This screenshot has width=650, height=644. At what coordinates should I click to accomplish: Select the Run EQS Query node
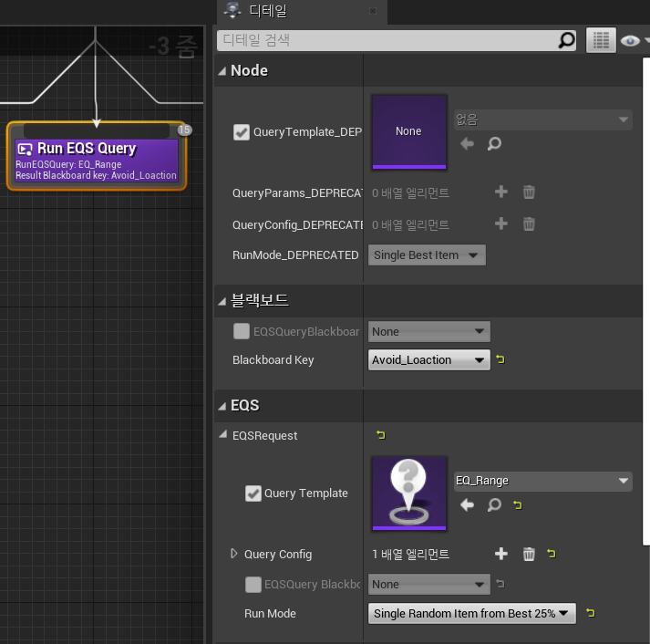[96, 156]
